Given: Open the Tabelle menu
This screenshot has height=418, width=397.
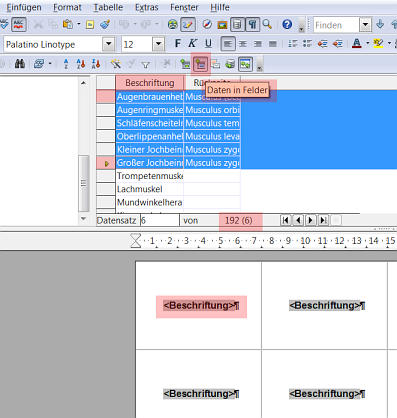Looking at the screenshot, I should (108, 7).
